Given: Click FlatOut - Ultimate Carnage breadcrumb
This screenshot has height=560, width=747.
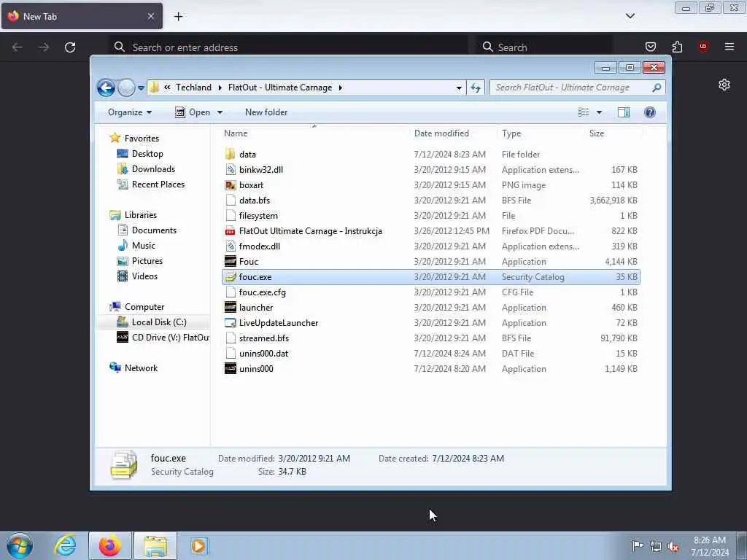Looking at the screenshot, I should tap(280, 87).
